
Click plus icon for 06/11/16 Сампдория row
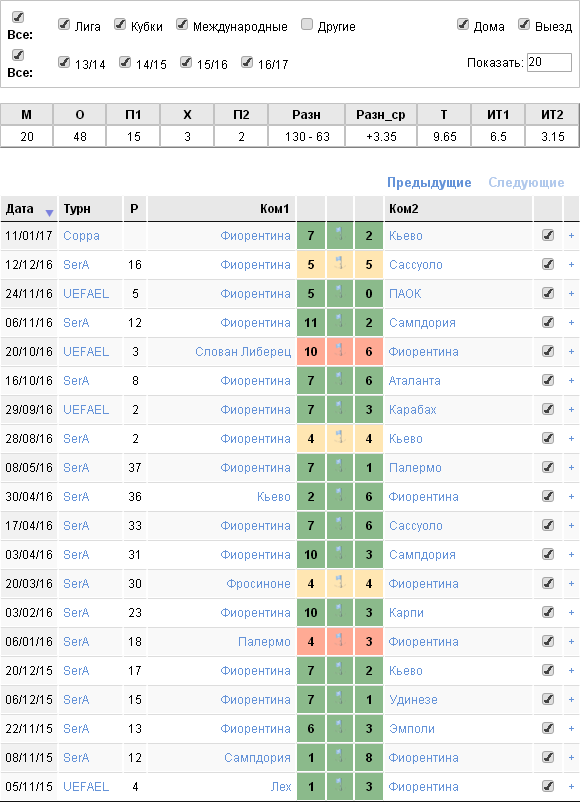tap(571, 323)
